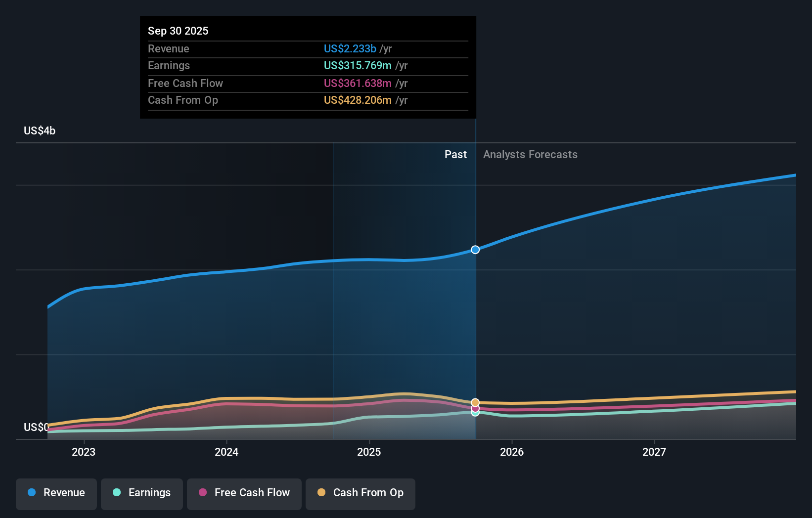This screenshot has width=812, height=518.
Task: Click the US$2.233b Revenue value in the tooltip
Action: (x=351, y=48)
